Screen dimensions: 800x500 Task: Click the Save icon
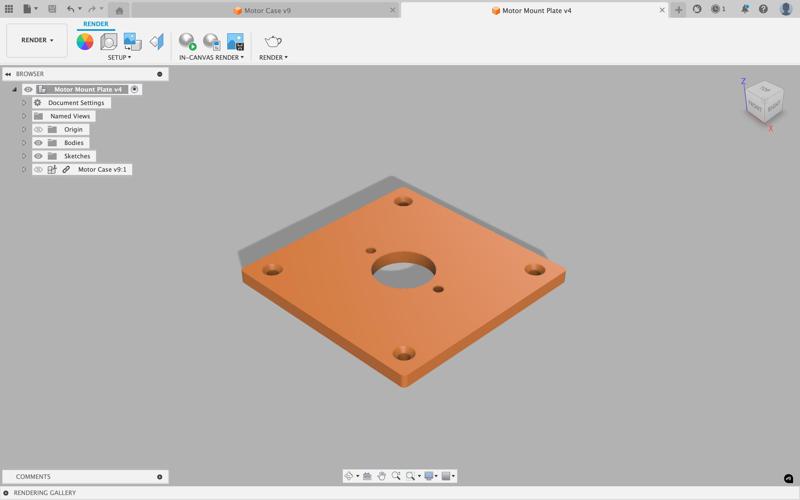tap(52, 9)
